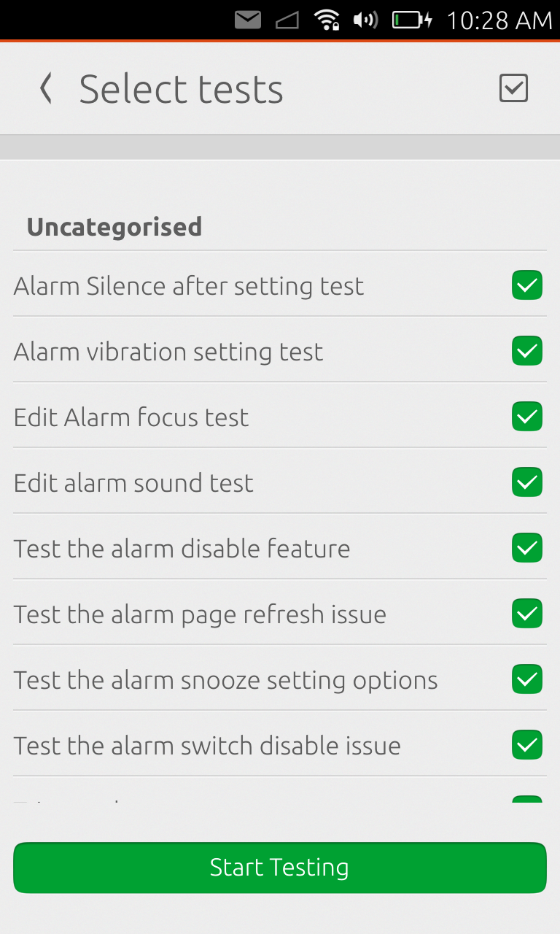Uncheck Alarm vibration setting test
The height and width of the screenshot is (934, 560).
(526, 351)
